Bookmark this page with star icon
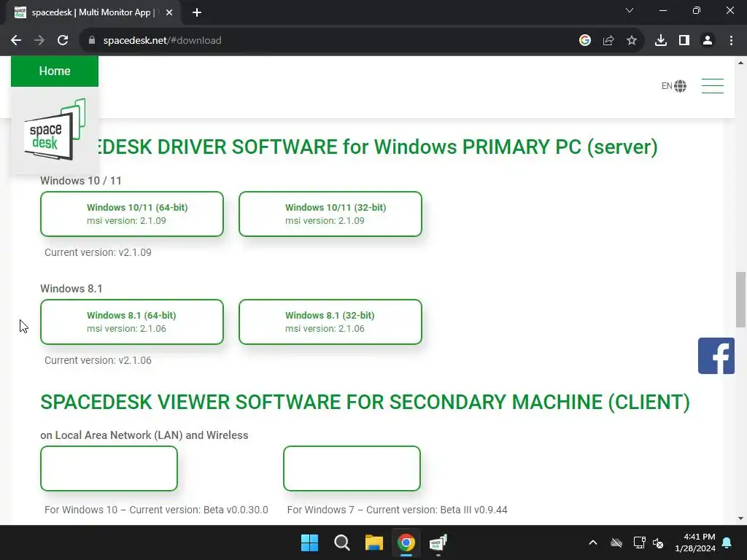This screenshot has height=560, width=747. coord(632,41)
